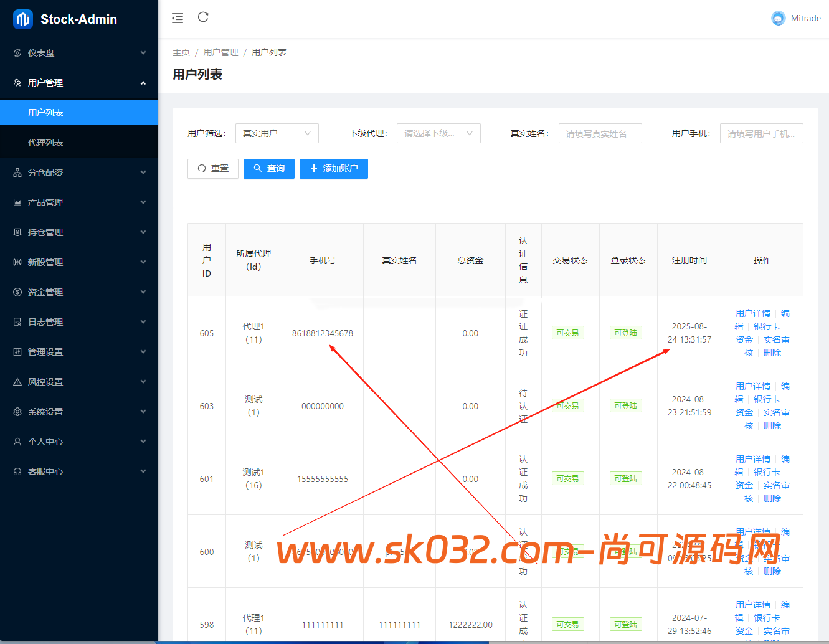
Task: Click the 查询 search button
Action: pos(268,168)
